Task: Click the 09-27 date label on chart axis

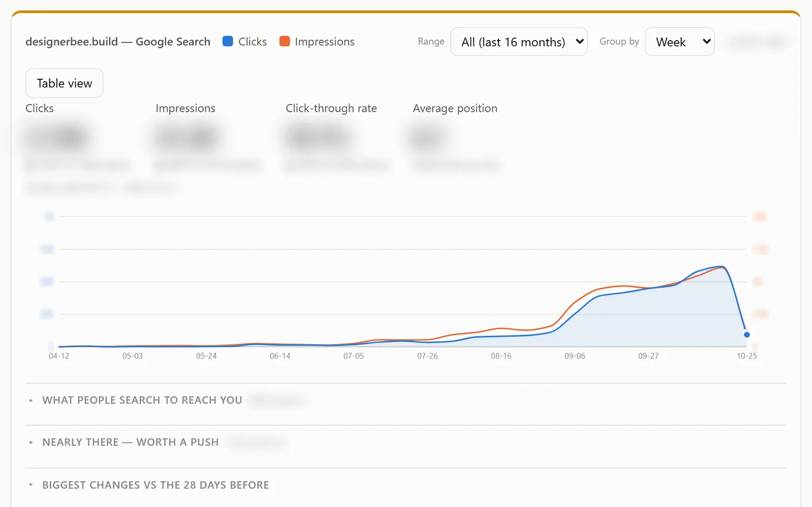Action: pos(648,356)
